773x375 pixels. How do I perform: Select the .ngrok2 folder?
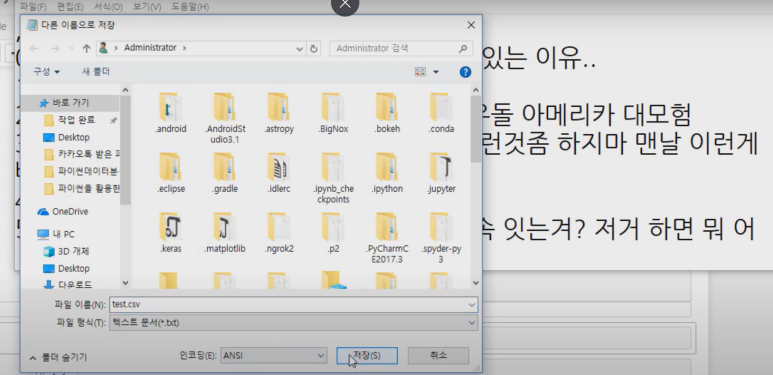[279, 233]
